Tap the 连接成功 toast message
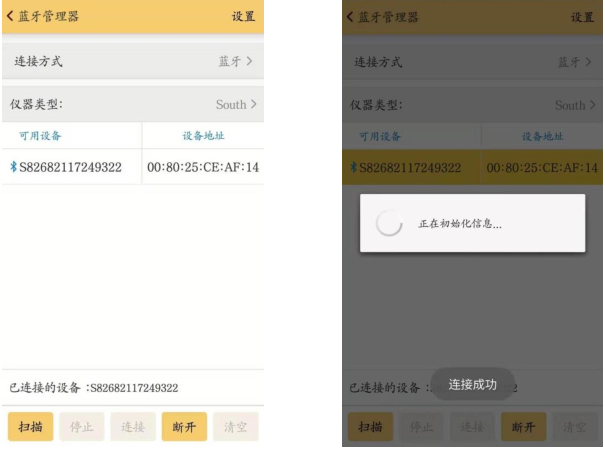The height and width of the screenshot is (450, 605). pyautogui.click(x=472, y=384)
